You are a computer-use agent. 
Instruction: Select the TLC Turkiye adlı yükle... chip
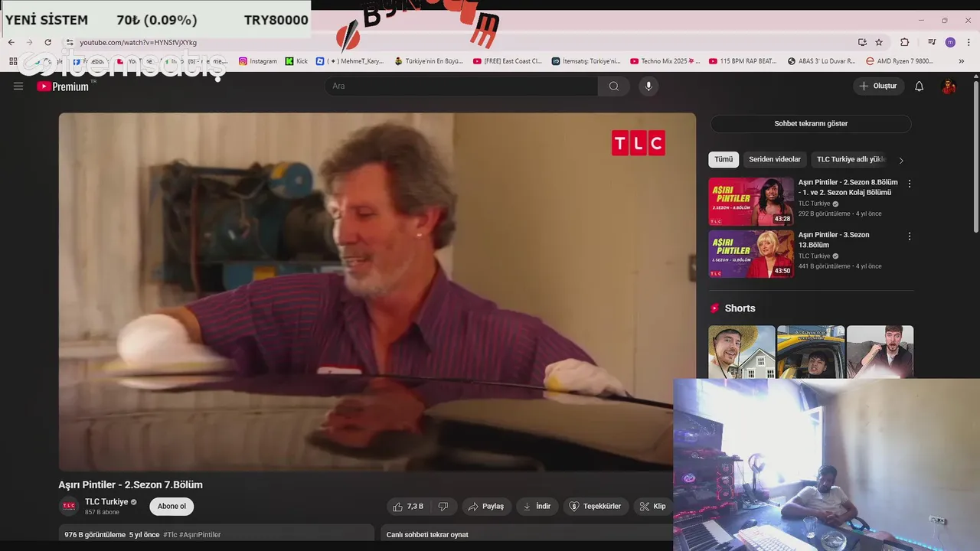(851, 159)
